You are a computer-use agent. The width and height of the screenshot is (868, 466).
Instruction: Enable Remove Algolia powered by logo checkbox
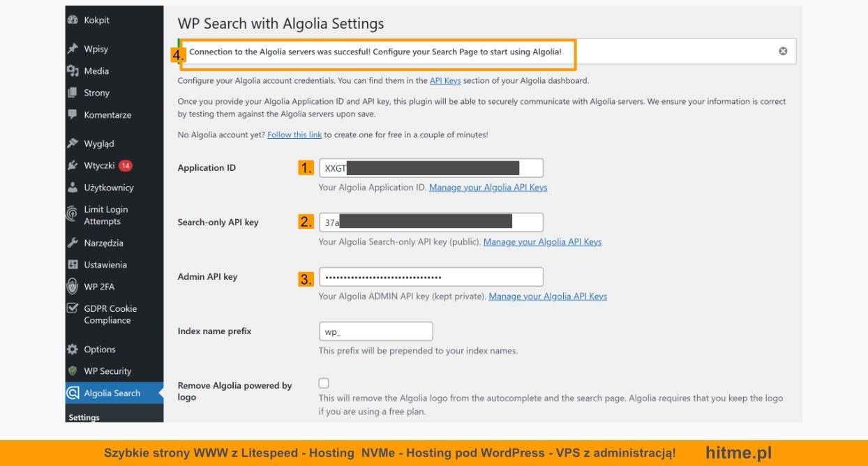(x=324, y=383)
